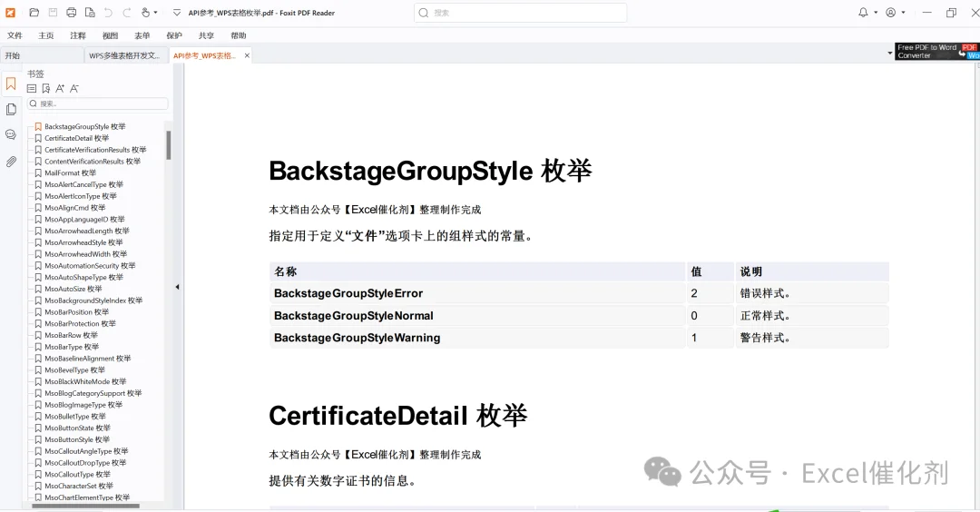Open the Comments panel icon
Image resolution: width=980 pixels, height=512 pixels.
point(11,135)
